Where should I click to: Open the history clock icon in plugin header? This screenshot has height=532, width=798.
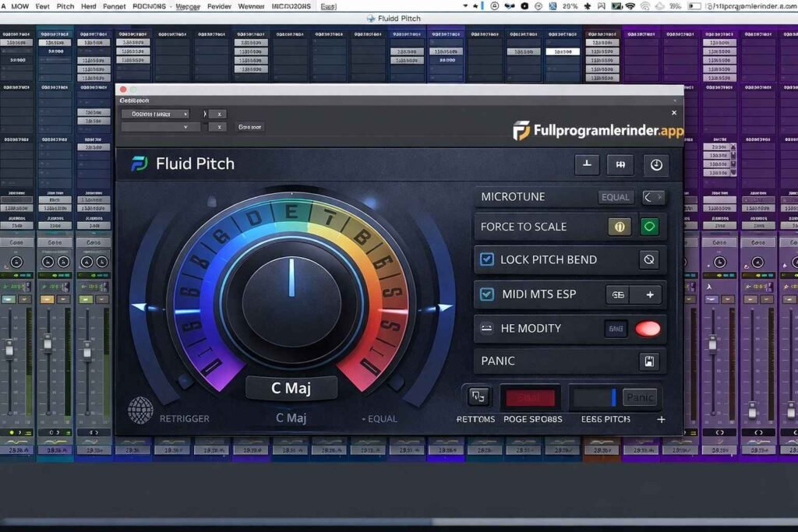click(x=655, y=164)
